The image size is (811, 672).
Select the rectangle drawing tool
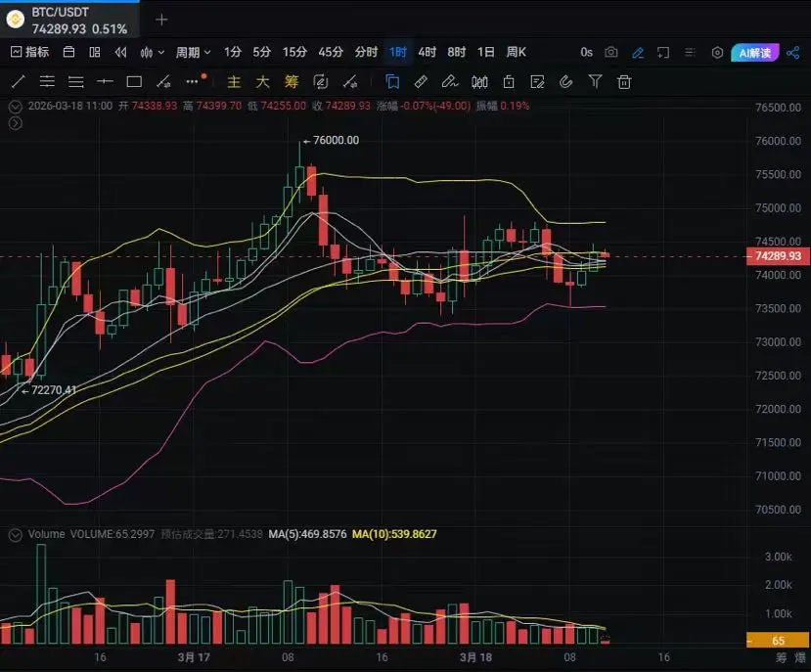[x=134, y=82]
